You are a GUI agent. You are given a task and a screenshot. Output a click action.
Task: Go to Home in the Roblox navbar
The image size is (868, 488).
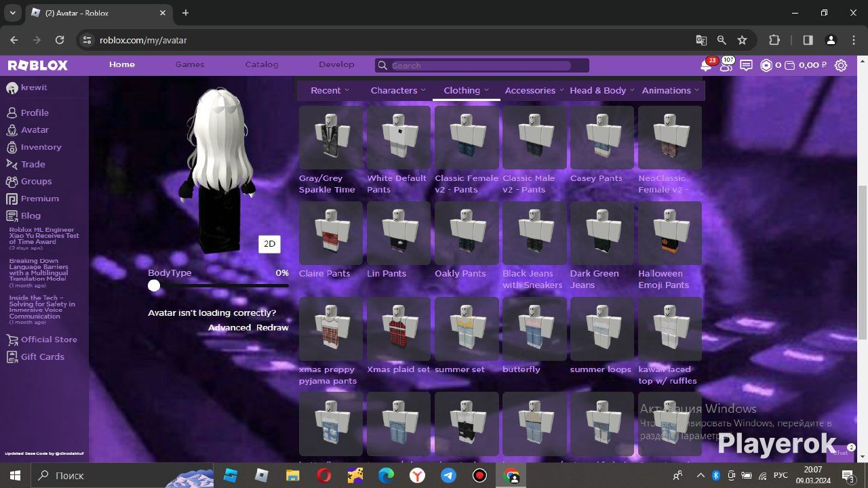[122, 65]
